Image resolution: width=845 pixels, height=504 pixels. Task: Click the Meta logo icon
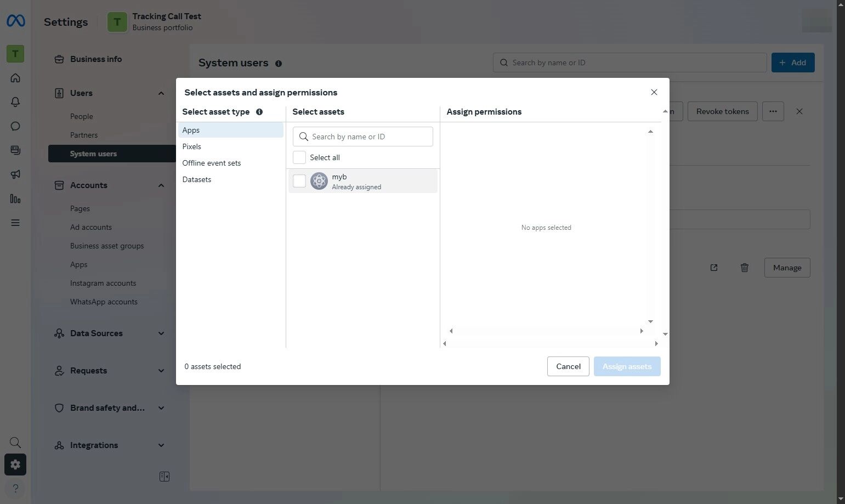[15, 21]
